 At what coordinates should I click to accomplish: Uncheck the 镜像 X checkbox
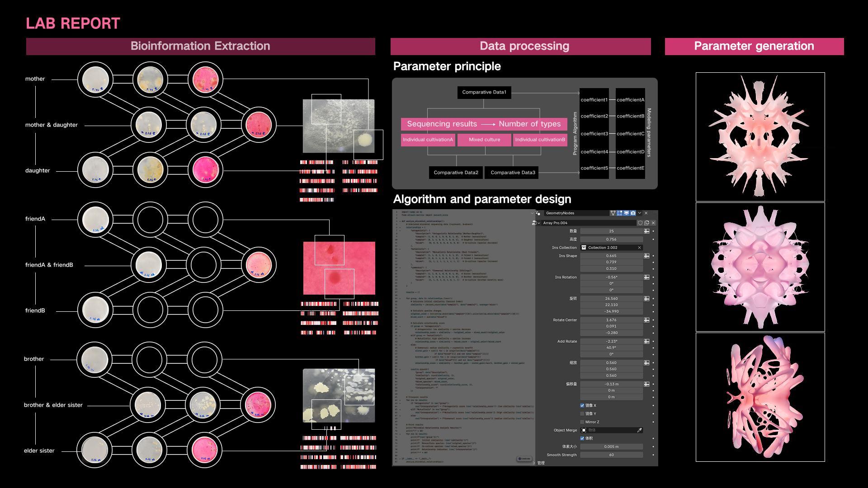(x=582, y=405)
